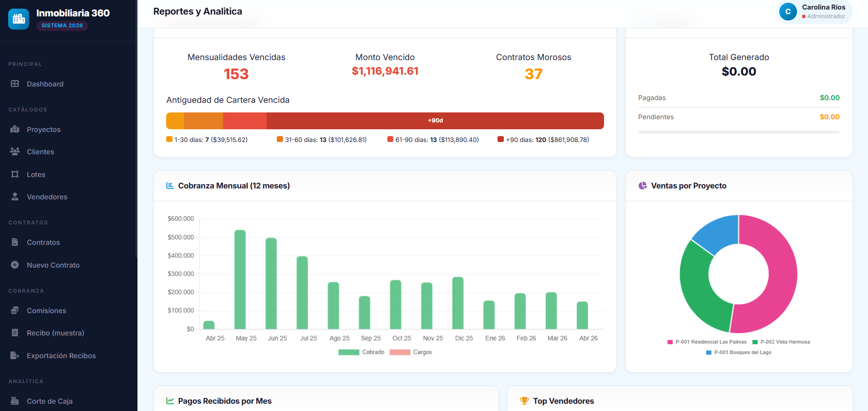
Task: Click the red-orange 61-90 days aging segment
Action: click(245, 121)
